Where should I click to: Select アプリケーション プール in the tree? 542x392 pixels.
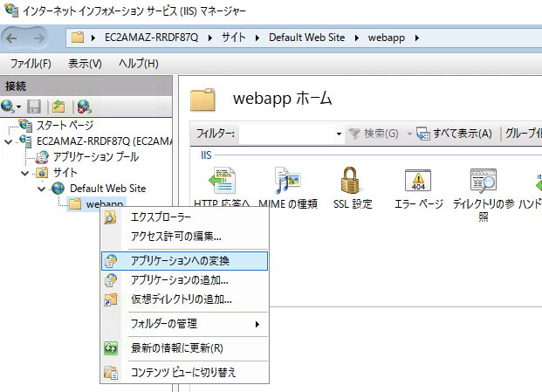click(x=96, y=157)
